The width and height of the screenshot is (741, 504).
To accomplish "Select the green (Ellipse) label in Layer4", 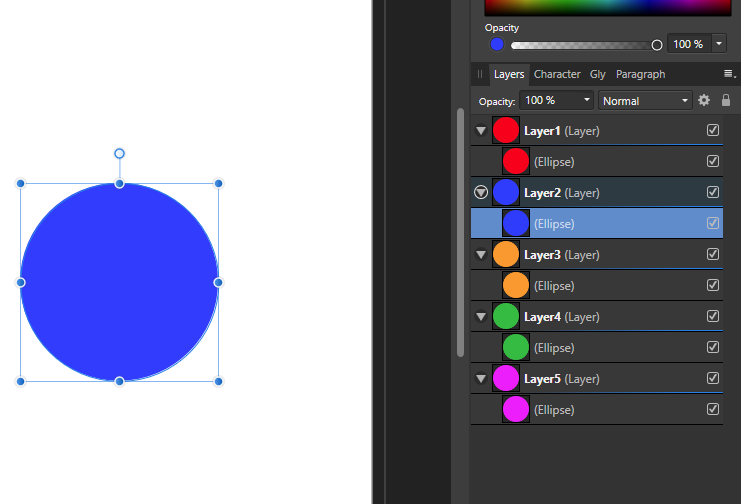I will click(x=554, y=348).
